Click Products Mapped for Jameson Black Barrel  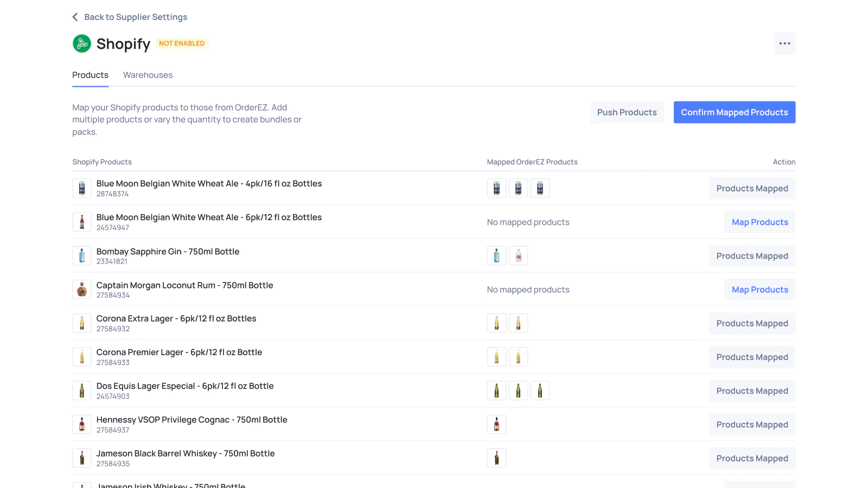[x=752, y=458]
